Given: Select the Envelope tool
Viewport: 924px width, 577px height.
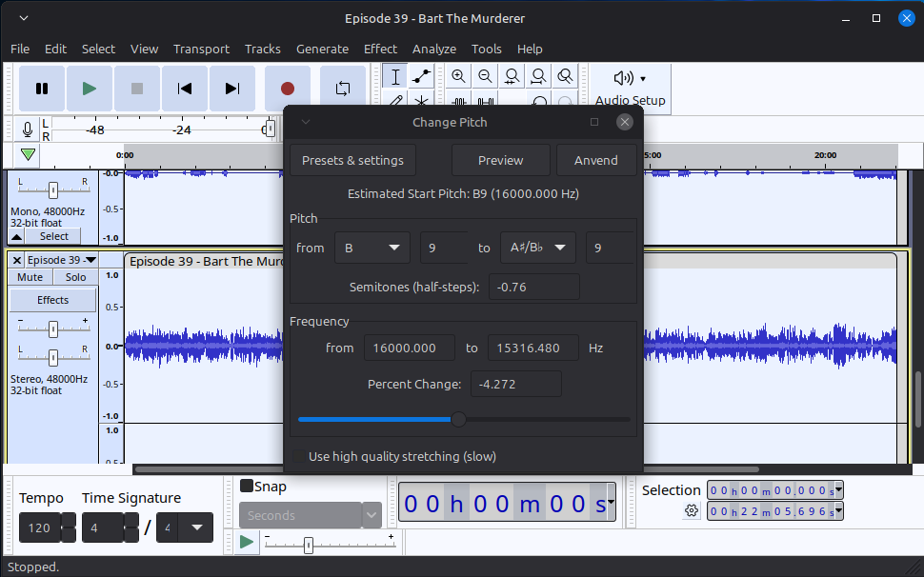Looking at the screenshot, I should [421, 76].
